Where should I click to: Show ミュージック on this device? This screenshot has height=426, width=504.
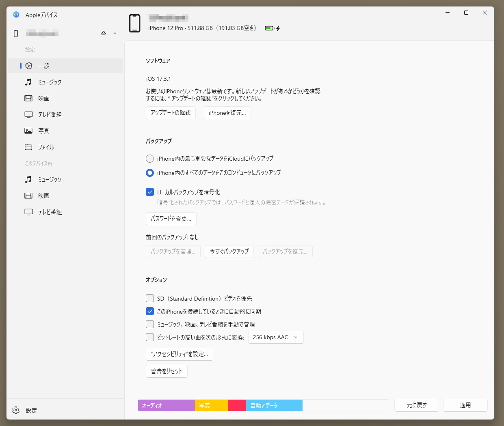coord(65,179)
